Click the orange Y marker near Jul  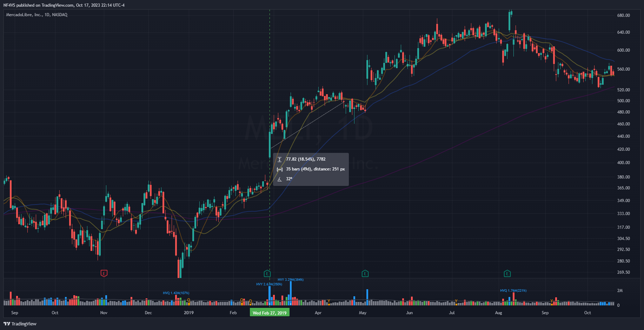(x=456, y=301)
